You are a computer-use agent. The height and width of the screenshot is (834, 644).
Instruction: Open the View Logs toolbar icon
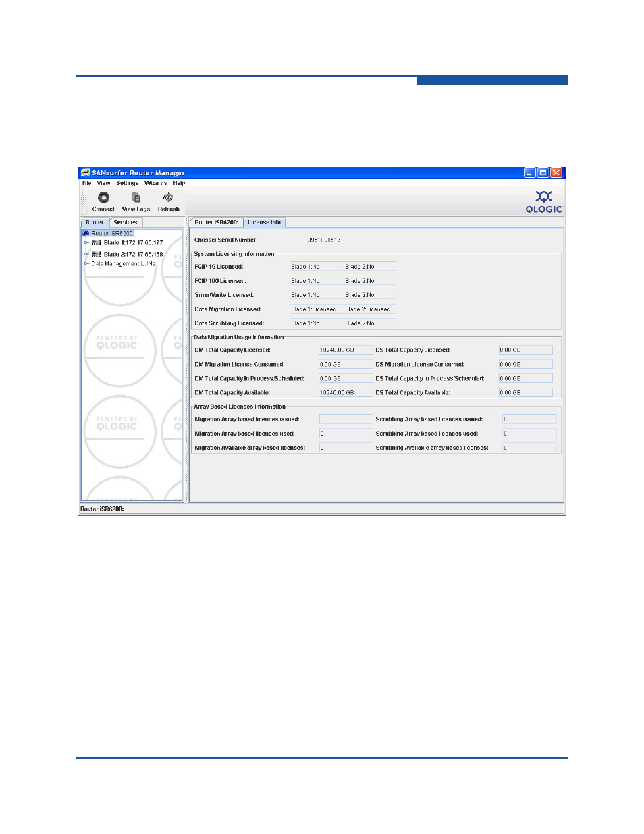[x=136, y=197]
